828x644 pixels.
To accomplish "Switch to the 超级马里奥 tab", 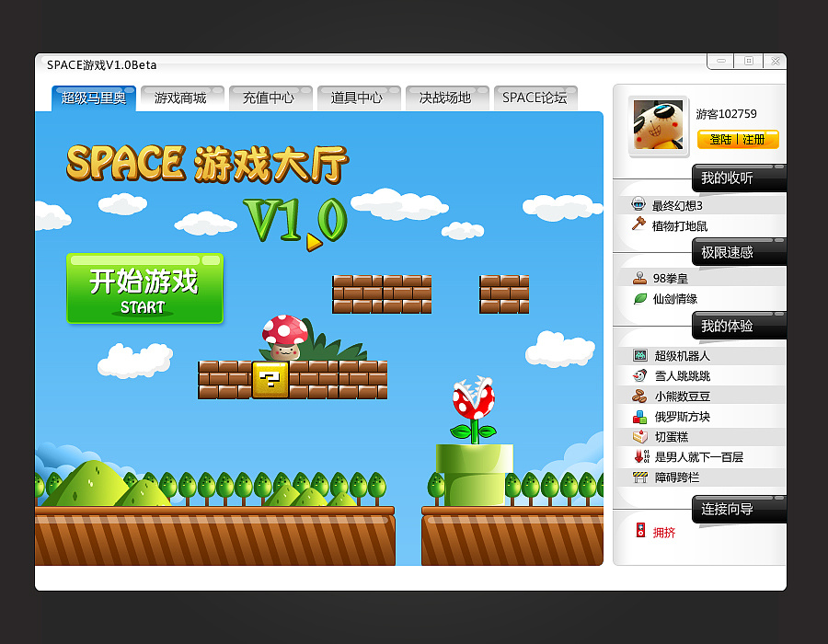I will tap(94, 98).
